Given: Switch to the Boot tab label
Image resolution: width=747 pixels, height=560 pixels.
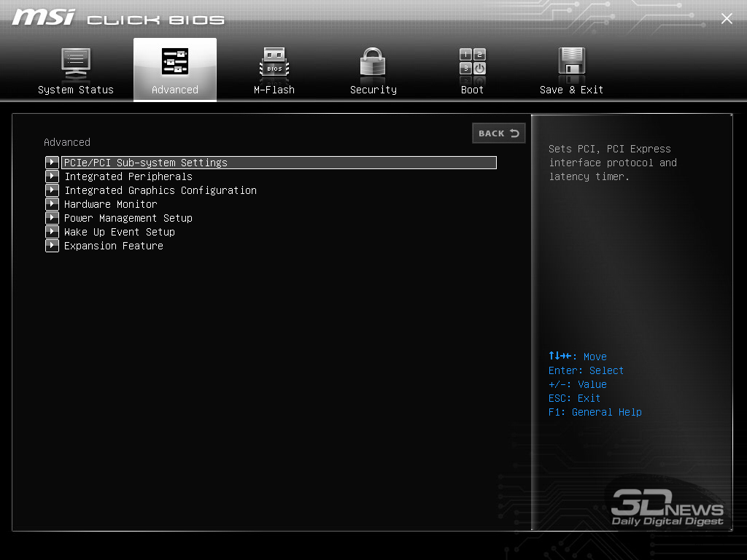Looking at the screenshot, I should coord(472,90).
